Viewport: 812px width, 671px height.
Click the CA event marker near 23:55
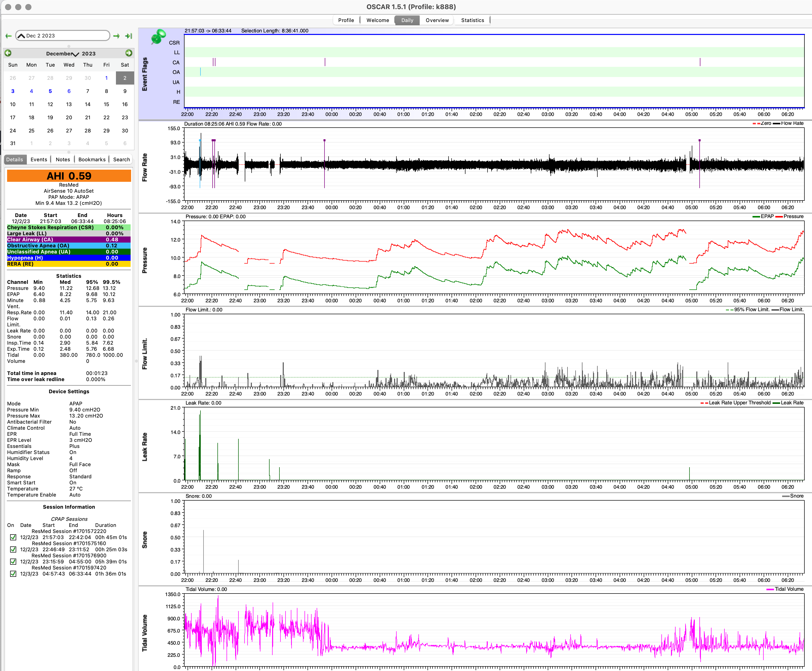pyautogui.click(x=325, y=62)
